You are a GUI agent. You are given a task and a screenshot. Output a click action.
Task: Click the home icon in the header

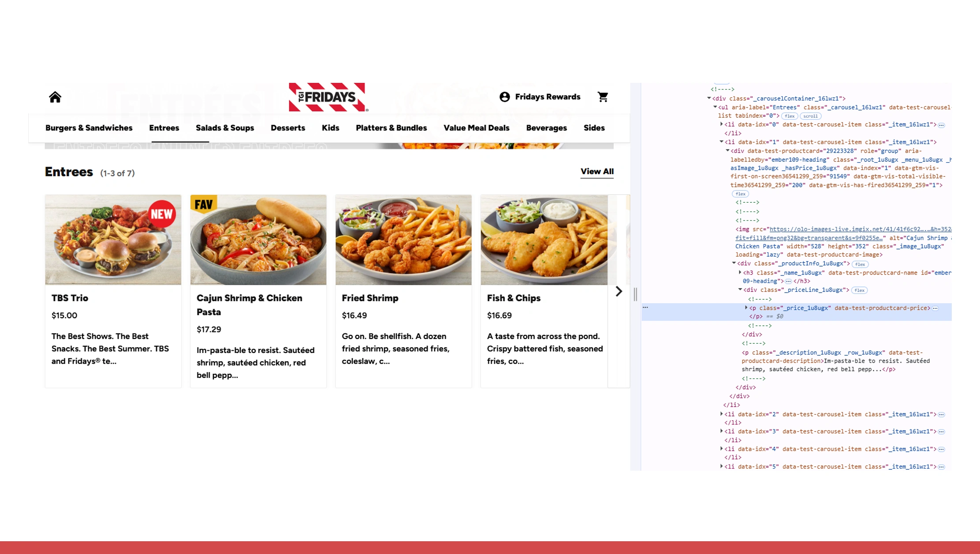55,97
